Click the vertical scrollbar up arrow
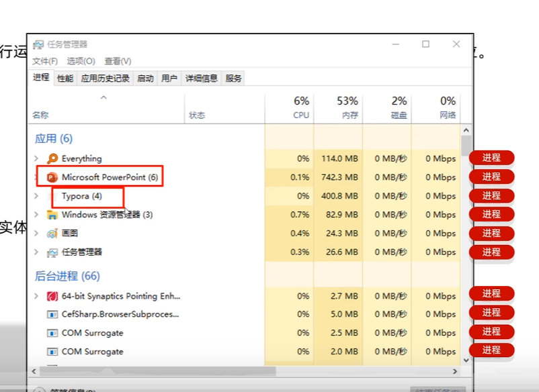Viewport: 539px width, 392px height. (x=466, y=130)
